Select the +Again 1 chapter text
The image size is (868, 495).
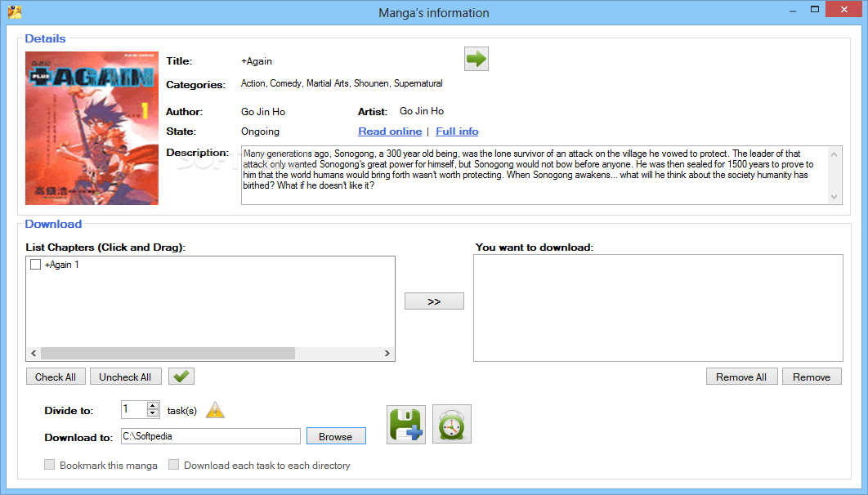coord(62,265)
